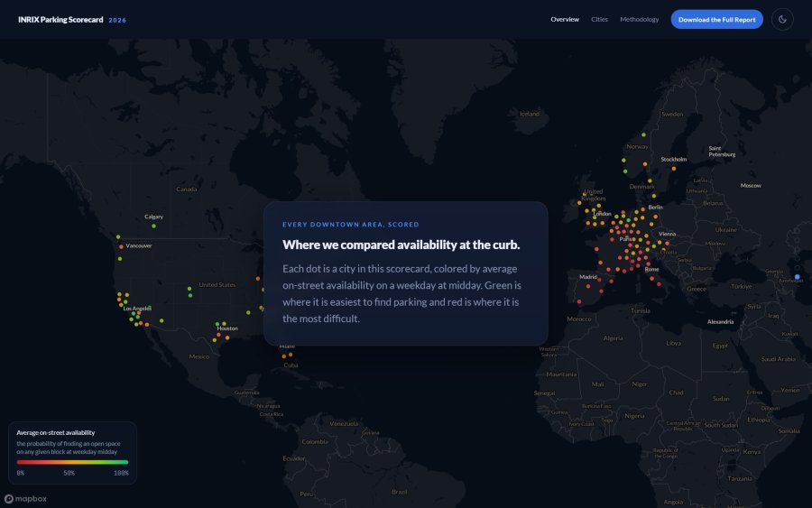Click the Alexandria map label
The image size is (812, 508).
pos(720,321)
